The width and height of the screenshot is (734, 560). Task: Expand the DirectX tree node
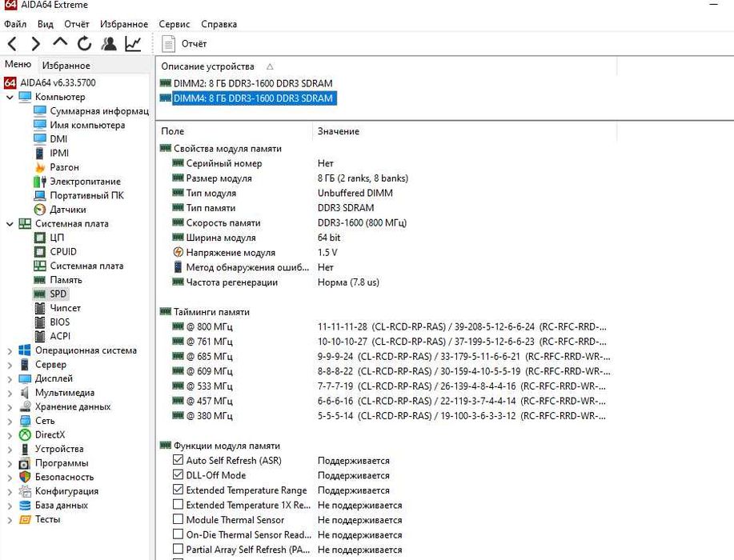click(10, 435)
